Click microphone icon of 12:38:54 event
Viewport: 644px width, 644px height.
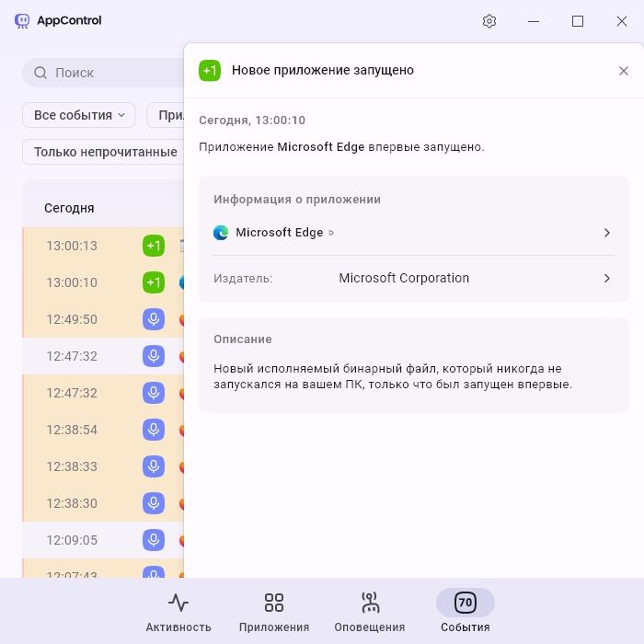pos(154,430)
